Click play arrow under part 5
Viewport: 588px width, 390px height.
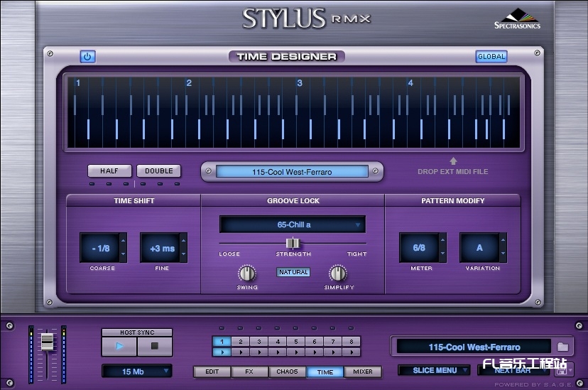(296, 352)
